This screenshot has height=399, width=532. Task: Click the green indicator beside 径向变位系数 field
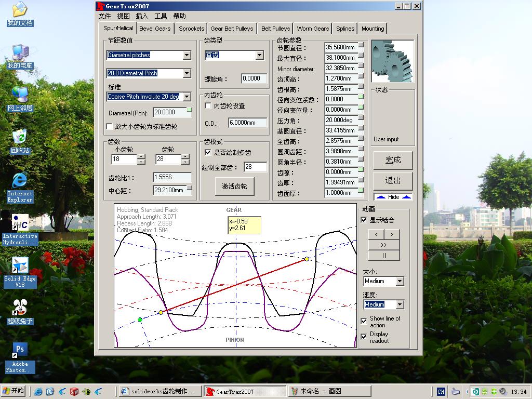[x=361, y=97]
